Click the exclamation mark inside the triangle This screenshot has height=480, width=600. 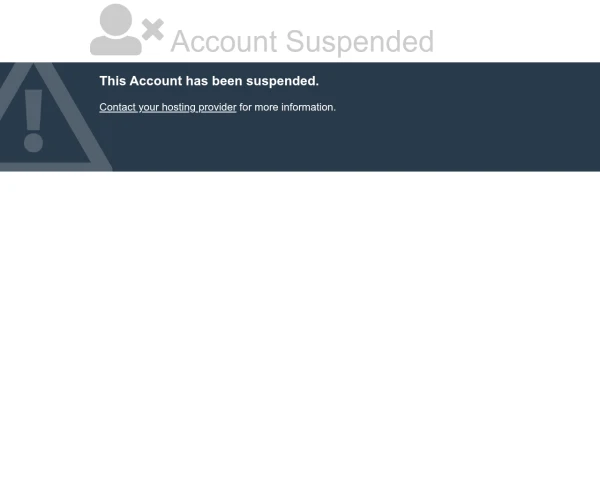[x=33, y=121]
